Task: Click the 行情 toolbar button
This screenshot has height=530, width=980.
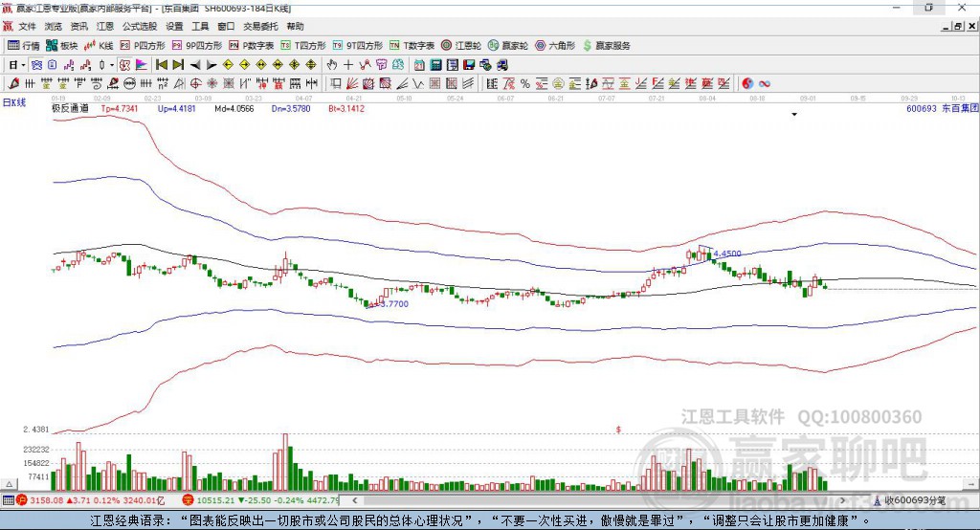Action: (23, 46)
